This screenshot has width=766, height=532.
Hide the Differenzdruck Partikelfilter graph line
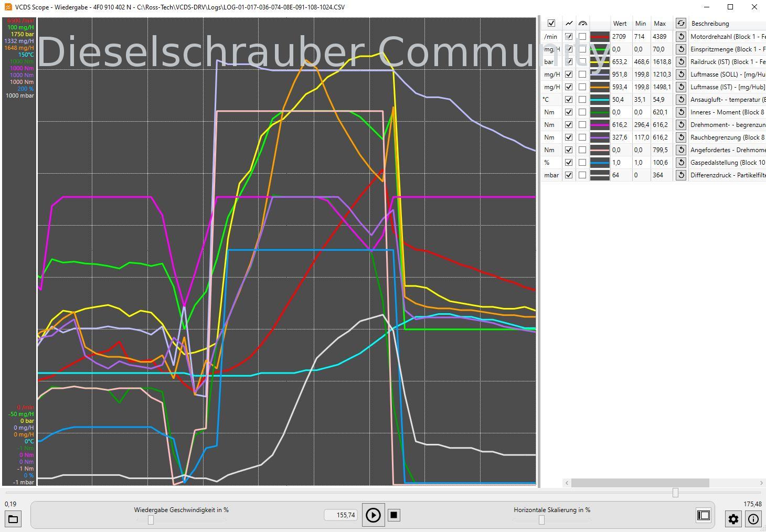point(569,175)
